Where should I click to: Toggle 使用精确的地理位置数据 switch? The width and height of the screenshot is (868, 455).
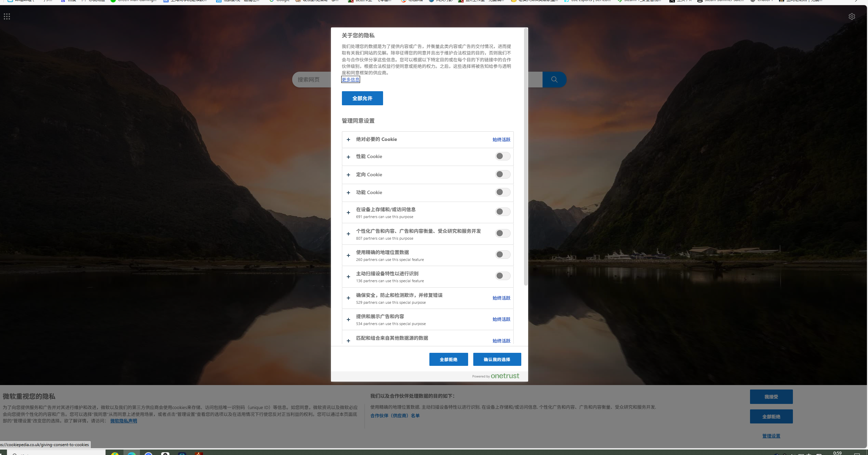click(x=503, y=255)
